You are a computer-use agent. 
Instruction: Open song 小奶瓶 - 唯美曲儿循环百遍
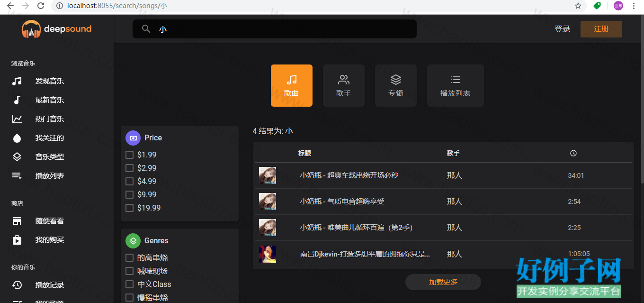click(356, 228)
